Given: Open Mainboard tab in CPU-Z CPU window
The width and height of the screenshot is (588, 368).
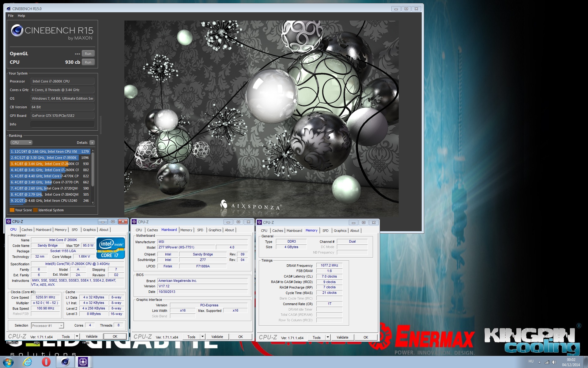Looking at the screenshot, I should click(x=43, y=230).
